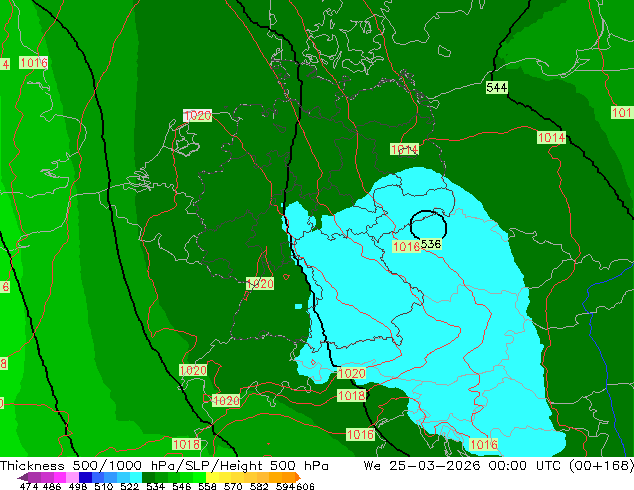Select the black closed 536 contour circle
The width and height of the screenshot is (634, 490).
click(x=428, y=225)
